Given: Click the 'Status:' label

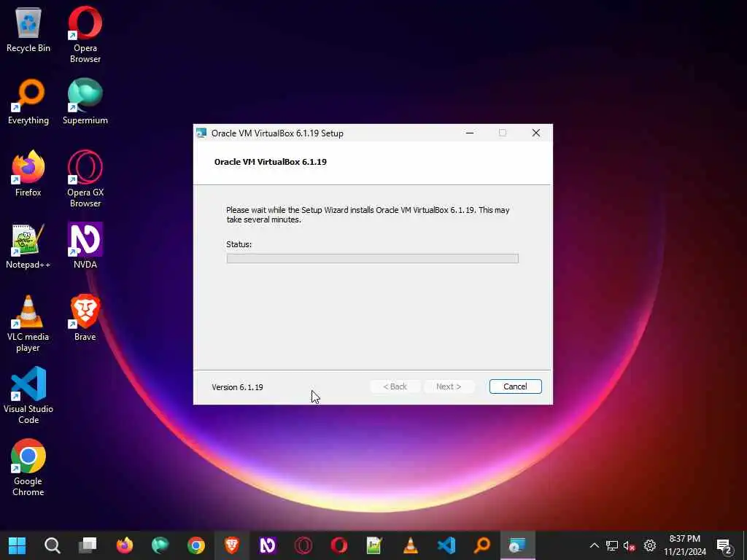Looking at the screenshot, I should point(239,244).
